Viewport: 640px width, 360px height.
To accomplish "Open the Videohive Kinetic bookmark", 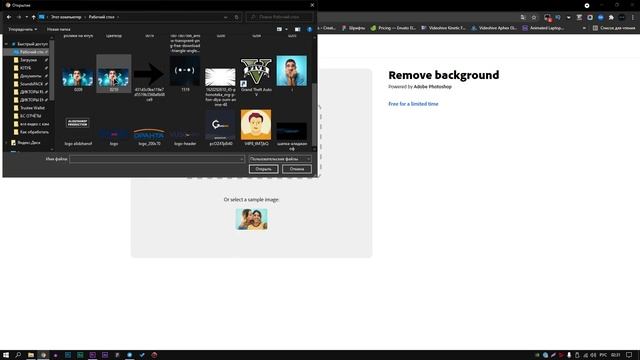I will click(443, 28).
